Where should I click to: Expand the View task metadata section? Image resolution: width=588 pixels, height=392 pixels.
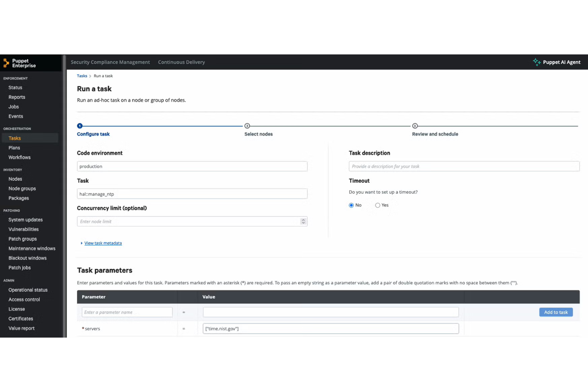pyautogui.click(x=103, y=243)
